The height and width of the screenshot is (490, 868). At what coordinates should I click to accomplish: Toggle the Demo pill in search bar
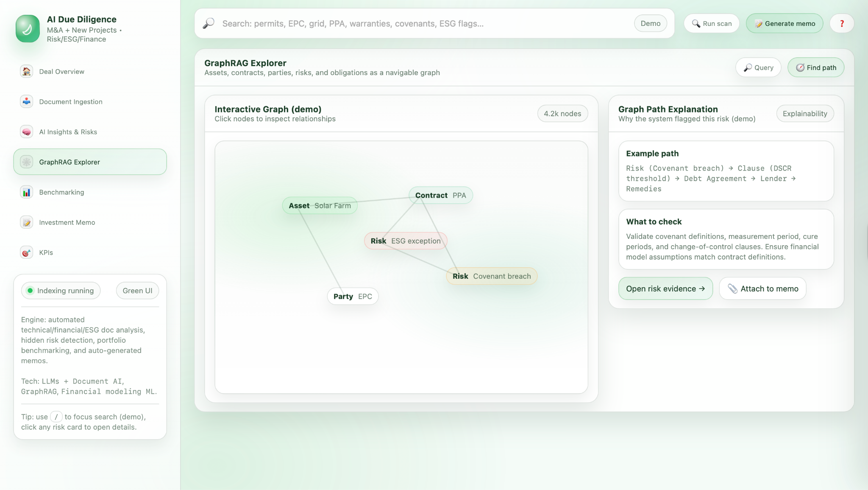[650, 23]
